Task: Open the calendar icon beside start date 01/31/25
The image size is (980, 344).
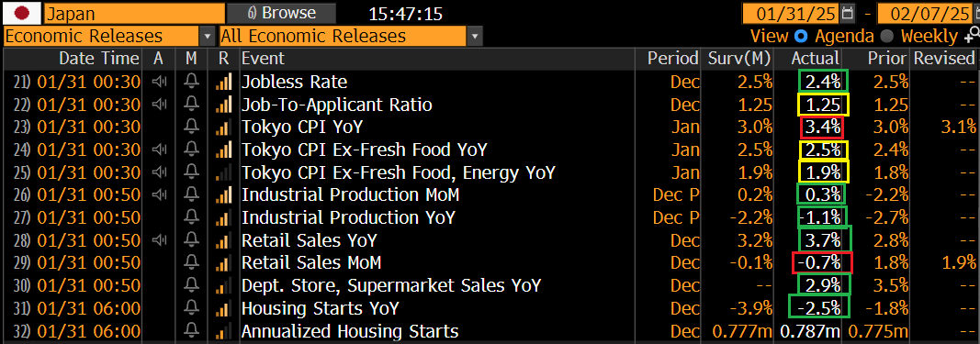Action: pos(848,13)
